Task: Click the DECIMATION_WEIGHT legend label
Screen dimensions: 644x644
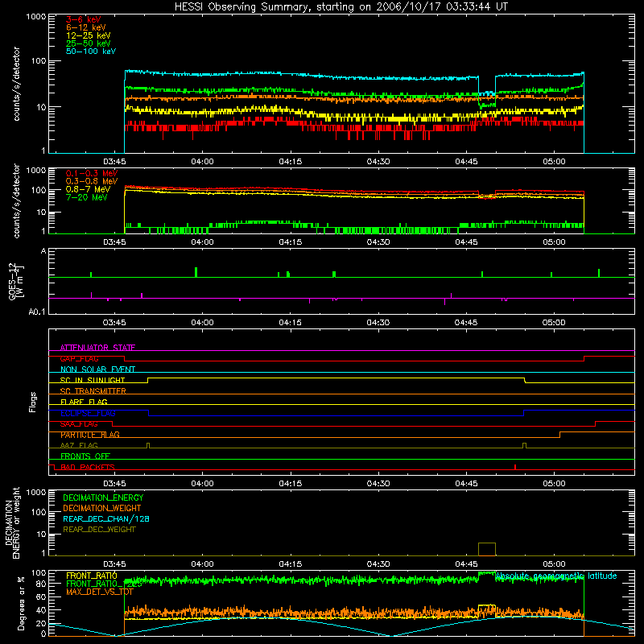Action: click(x=102, y=508)
